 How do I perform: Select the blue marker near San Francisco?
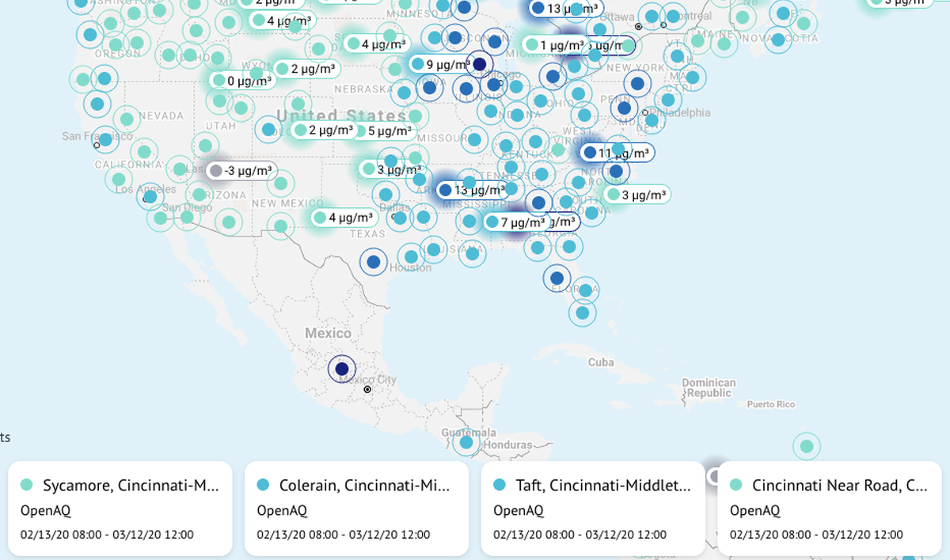tap(104, 138)
